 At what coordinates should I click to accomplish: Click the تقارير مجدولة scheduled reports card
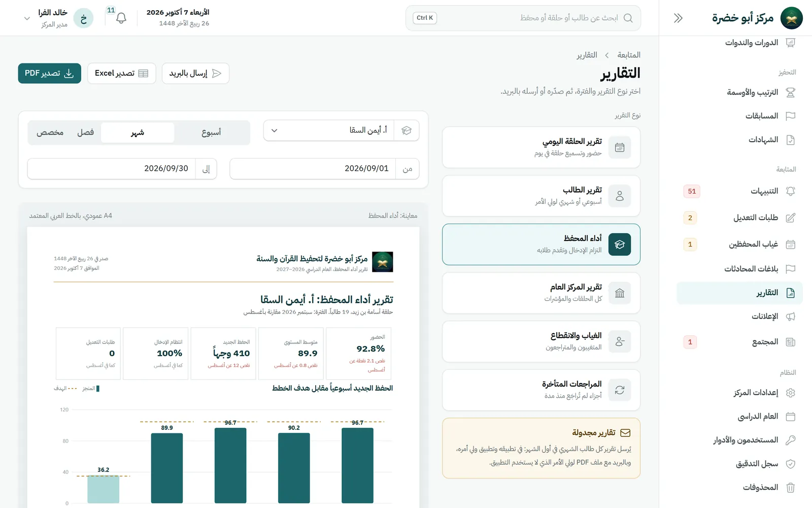point(541,448)
